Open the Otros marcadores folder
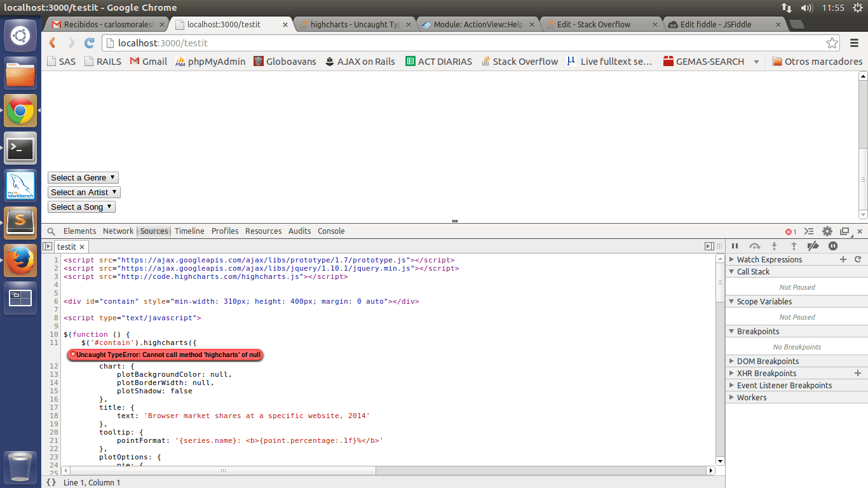 tap(817, 62)
